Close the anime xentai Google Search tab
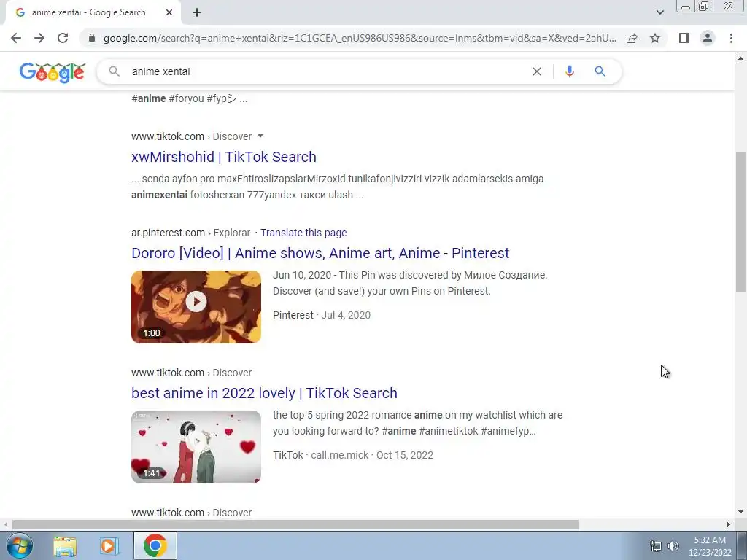747x560 pixels. [169, 12]
